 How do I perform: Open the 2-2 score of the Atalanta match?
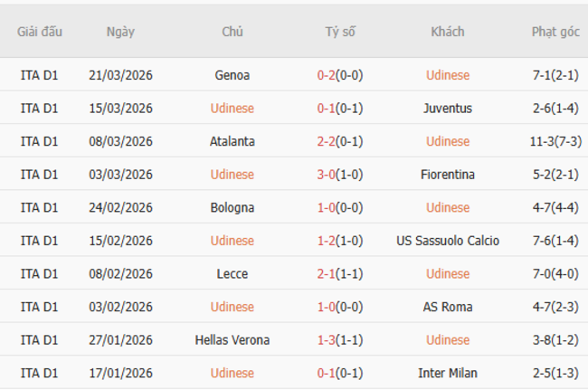click(326, 141)
